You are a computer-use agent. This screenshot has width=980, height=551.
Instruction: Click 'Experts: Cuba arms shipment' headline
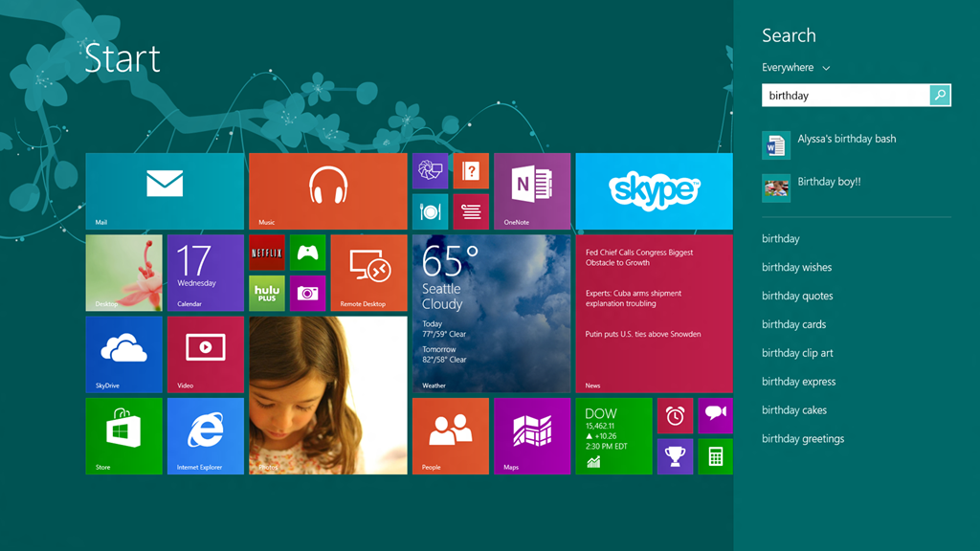(634, 298)
